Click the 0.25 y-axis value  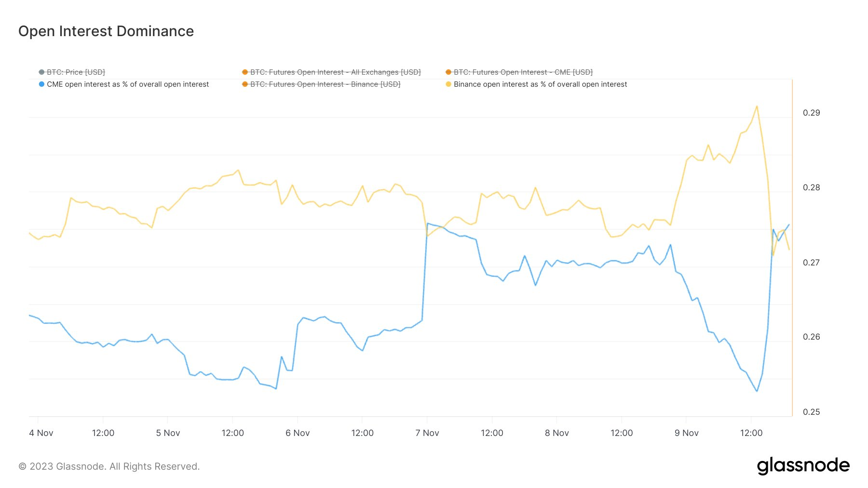click(x=811, y=412)
